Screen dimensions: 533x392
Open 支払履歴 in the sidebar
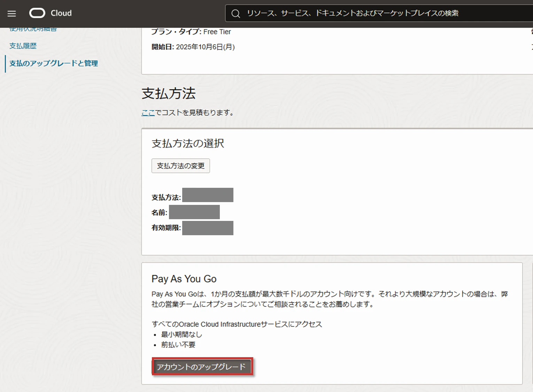click(23, 46)
